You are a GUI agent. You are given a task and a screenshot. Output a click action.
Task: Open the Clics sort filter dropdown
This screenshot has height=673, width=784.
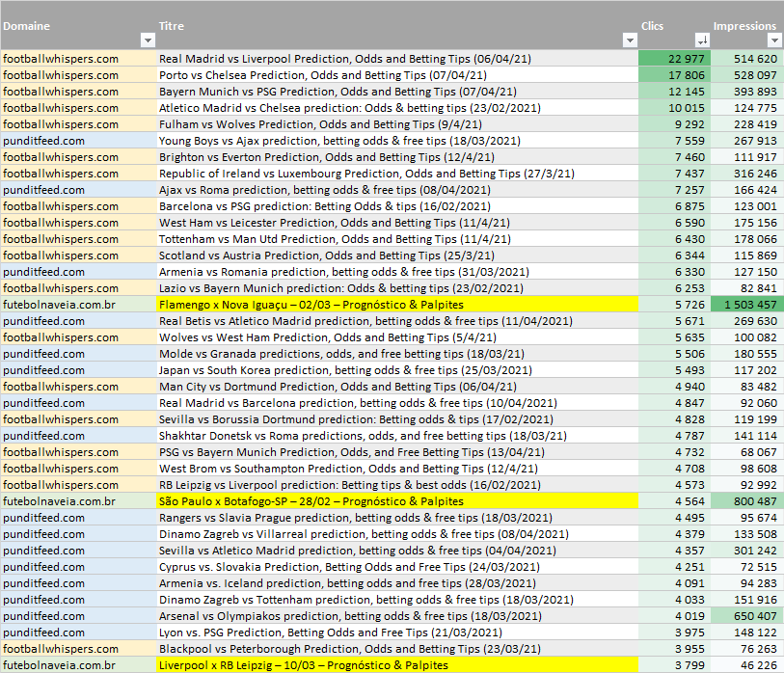click(702, 40)
